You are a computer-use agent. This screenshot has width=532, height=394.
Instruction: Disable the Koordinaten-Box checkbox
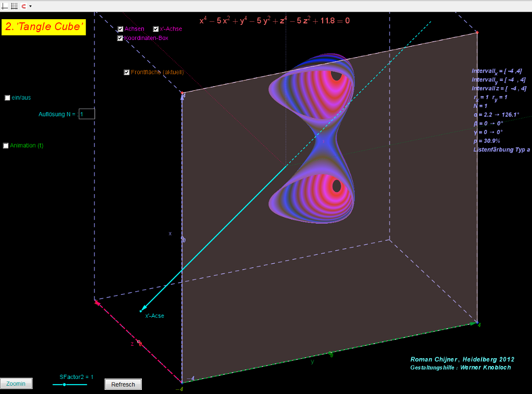click(x=121, y=38)
